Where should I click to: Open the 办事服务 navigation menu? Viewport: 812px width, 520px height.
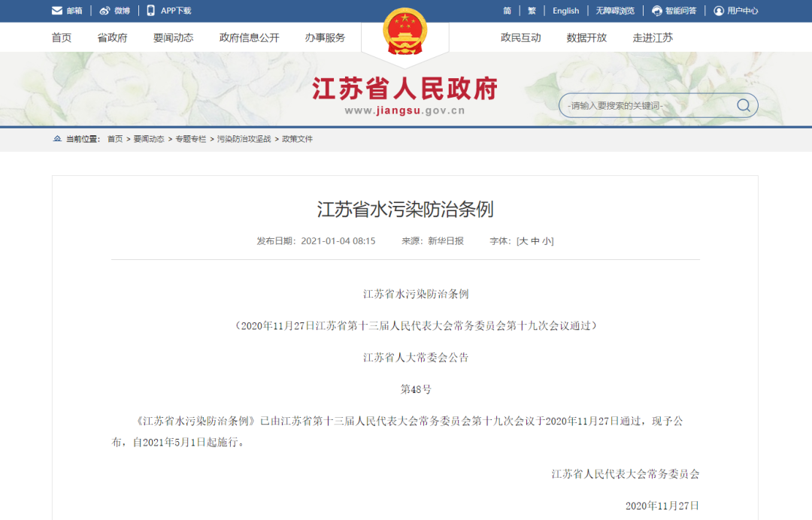point(325,38)
